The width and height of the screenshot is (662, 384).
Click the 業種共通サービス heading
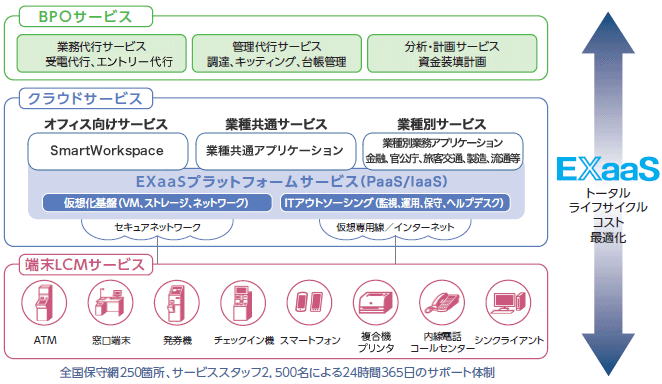(x=276, y=124)
